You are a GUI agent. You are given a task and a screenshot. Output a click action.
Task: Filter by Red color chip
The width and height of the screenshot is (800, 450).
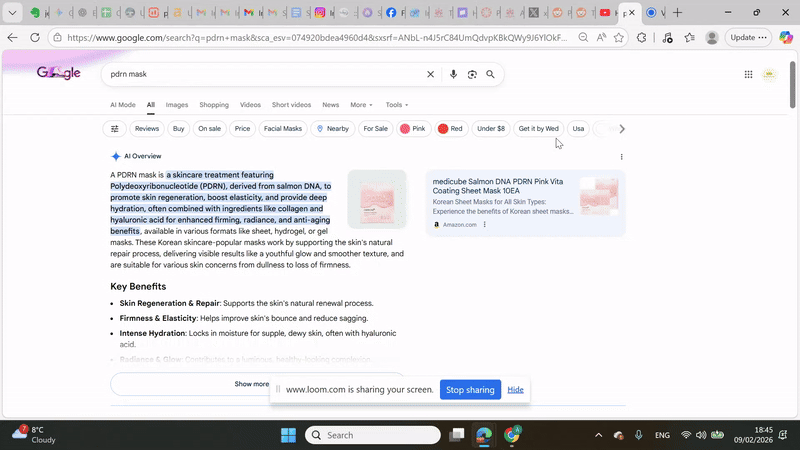[451, 129]
